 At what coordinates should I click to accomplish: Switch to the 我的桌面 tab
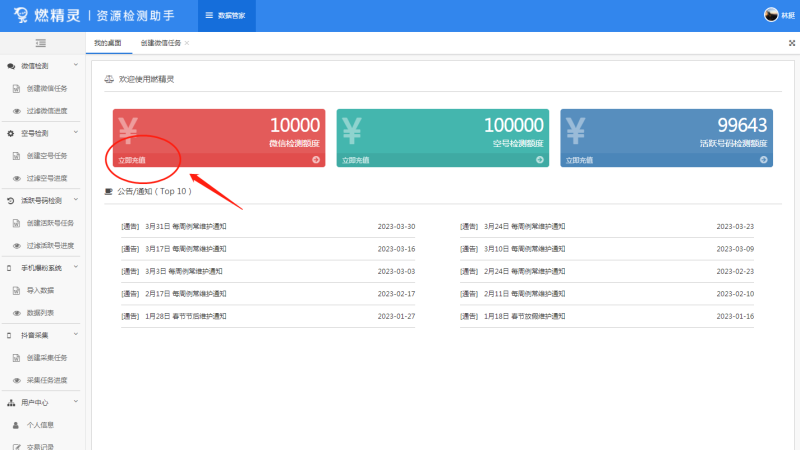107,43
